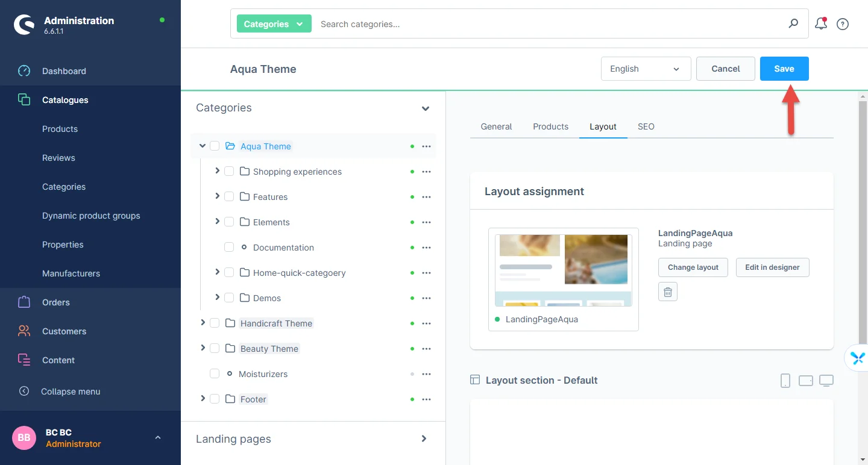Expand the Beauty Theme category

point(203,348)
